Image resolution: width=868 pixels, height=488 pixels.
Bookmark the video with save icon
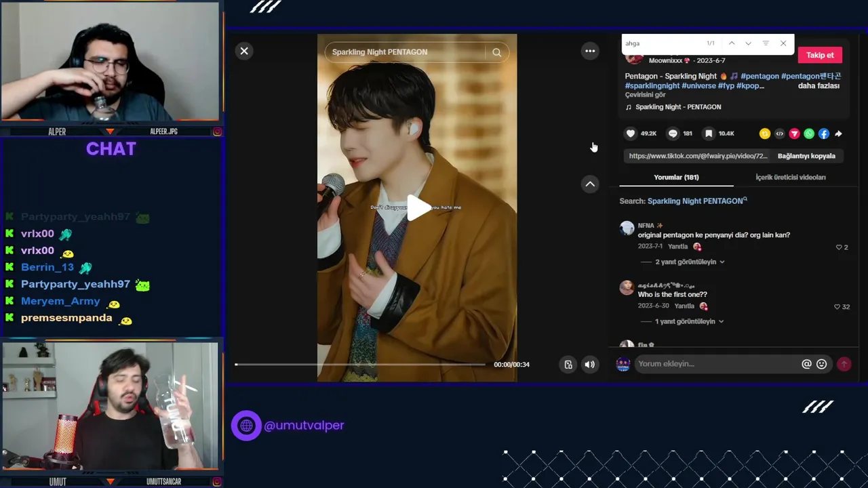(x=709, y=134)
